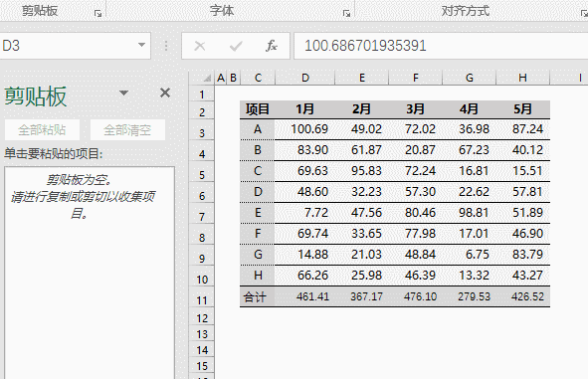Viewport: 588px width, 379px height.
Task: Open the 剪贴板 group dialog launcher
Action: tap(98, 14)
